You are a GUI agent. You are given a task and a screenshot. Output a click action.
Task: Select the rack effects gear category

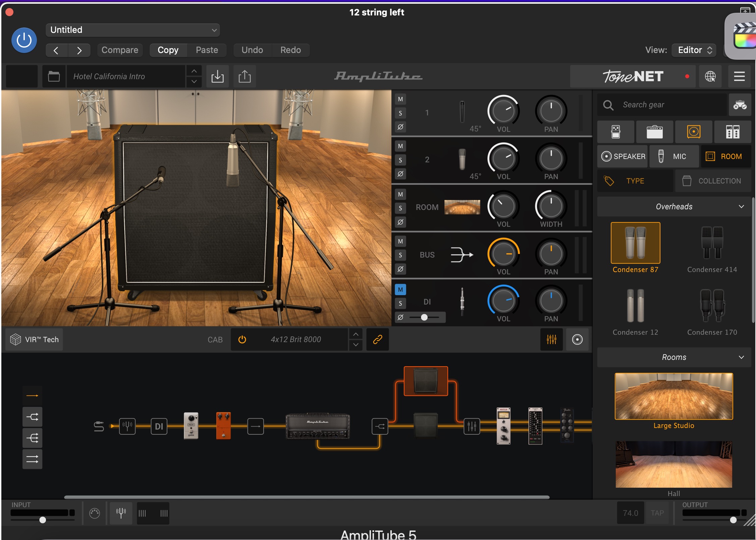(x=733, y=132)
